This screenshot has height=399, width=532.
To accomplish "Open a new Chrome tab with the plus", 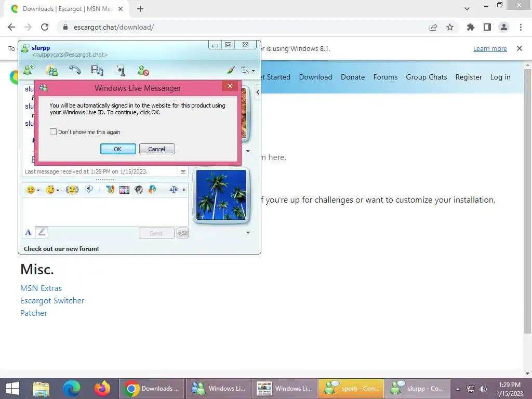I will tap(140, 9).
